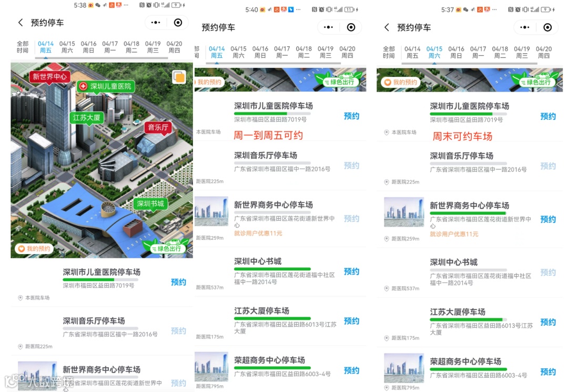568x392 pixels.
Task: Reserve 深圳市儿童医院停车场 in left screen
Action: pos(179,282)
